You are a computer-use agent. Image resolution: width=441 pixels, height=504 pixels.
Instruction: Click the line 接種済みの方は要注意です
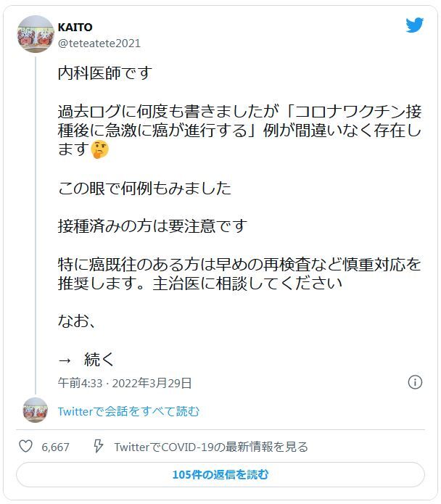(x=152, y=226)
